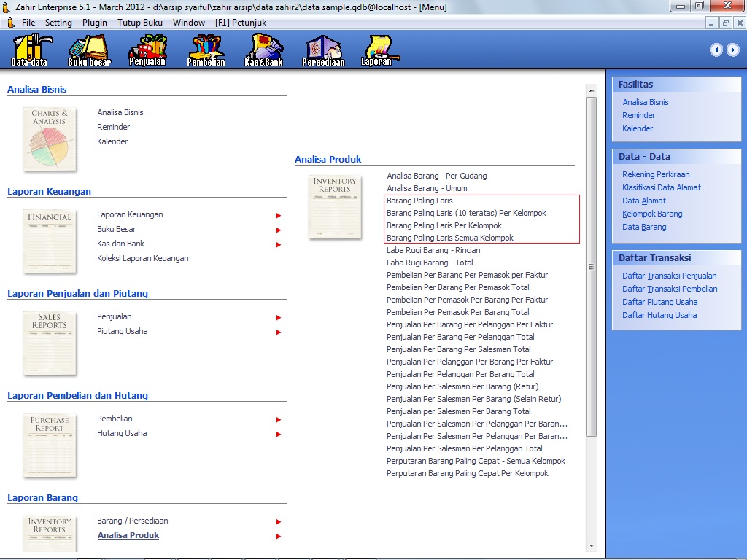Image resolution: width=747 pixels, height=560 pixels.
Task: Open the Data-data module icon
Action: click(x=29, y=50)
